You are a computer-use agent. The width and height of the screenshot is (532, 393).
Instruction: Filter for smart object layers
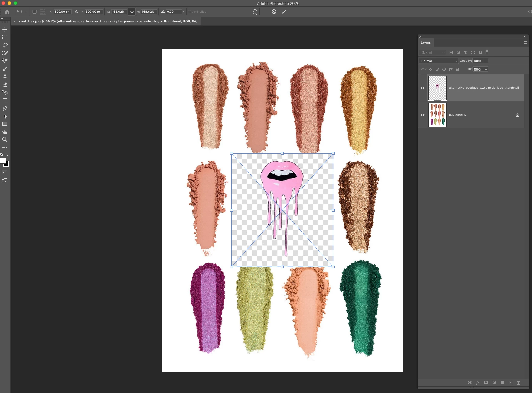point(480,53)
